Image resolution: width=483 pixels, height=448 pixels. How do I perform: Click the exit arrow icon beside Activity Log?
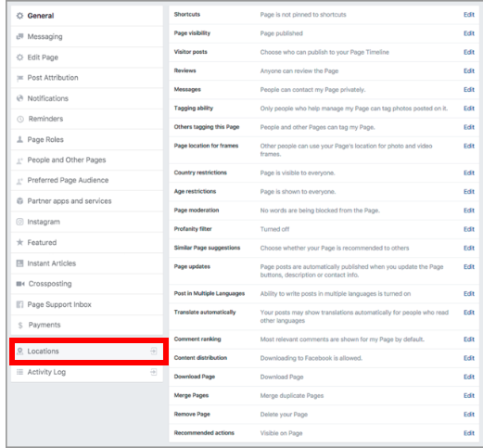[x=153, y=372]
